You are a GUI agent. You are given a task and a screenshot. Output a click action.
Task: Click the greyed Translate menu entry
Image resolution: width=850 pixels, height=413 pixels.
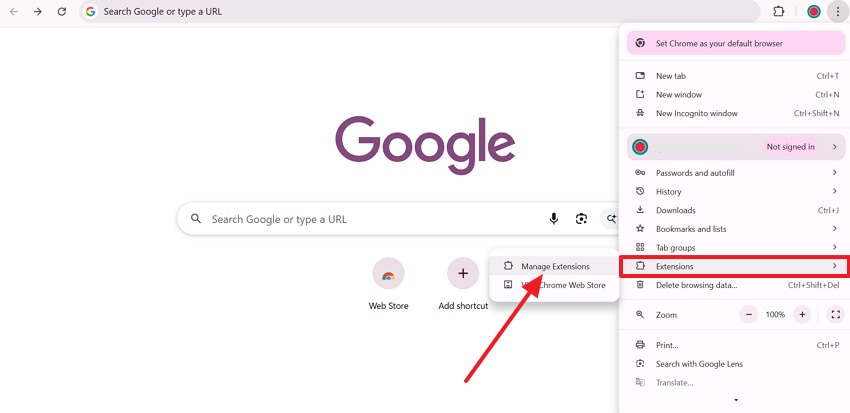[x=736, y=383]
